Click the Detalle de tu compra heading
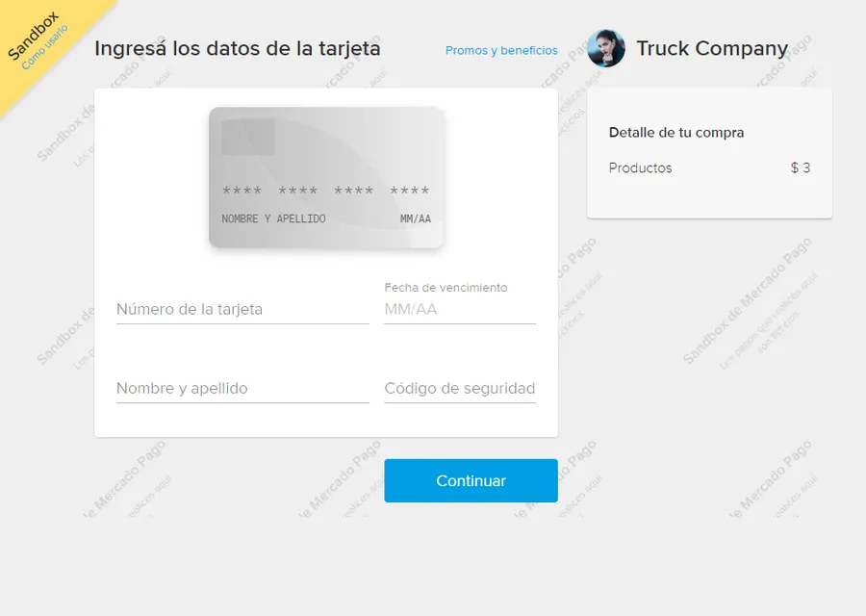Screen dimensions: 866x616 pos(676,133)
